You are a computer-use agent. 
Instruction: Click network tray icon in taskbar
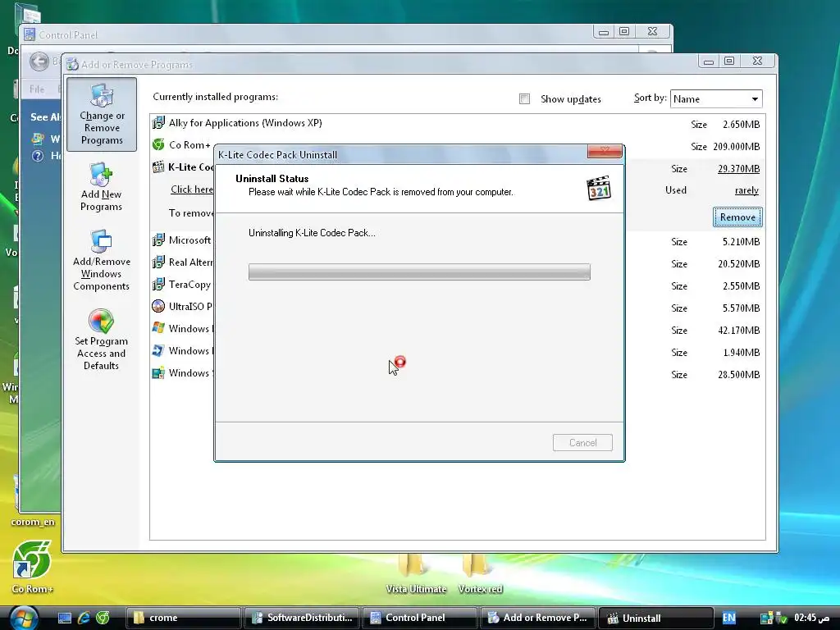[766, 618]
